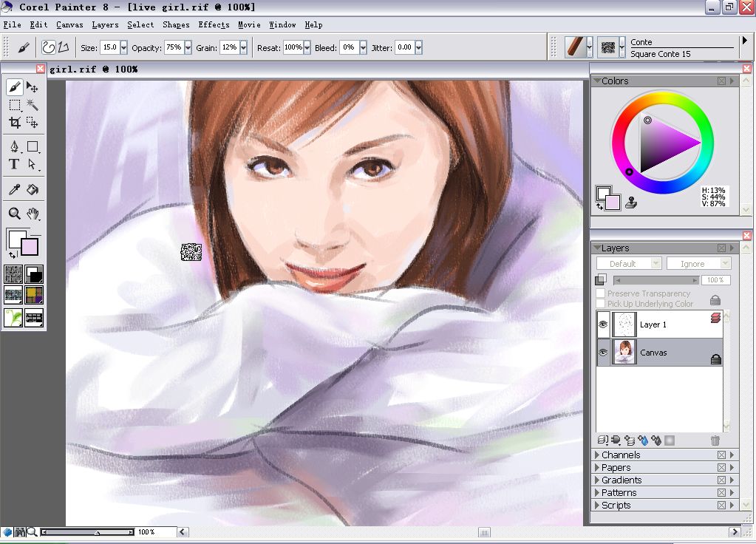Open the File menu
Viewport: 756px width, 544px height.
pyautogui.click(x=12, y=24)
